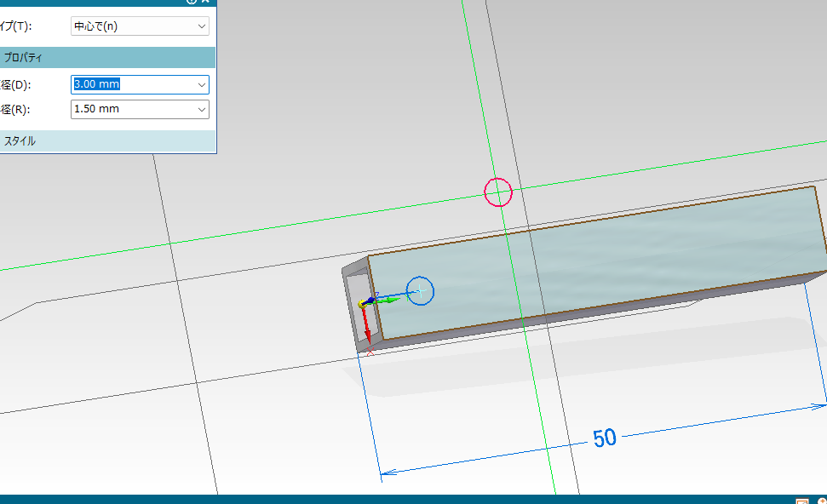Select the 50 dimension value
This screenshot has width=827, height=504.
[x=604, y=438]
